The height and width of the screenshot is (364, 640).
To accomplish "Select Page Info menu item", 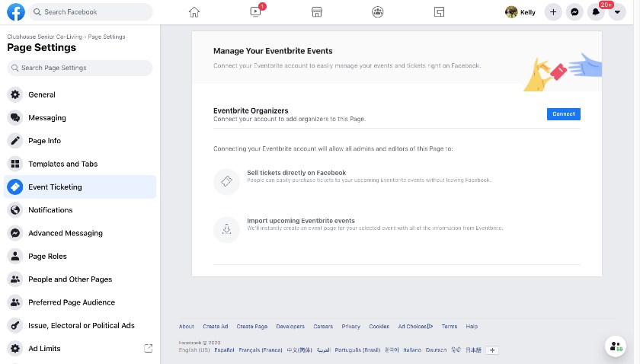I will point(80,141).
